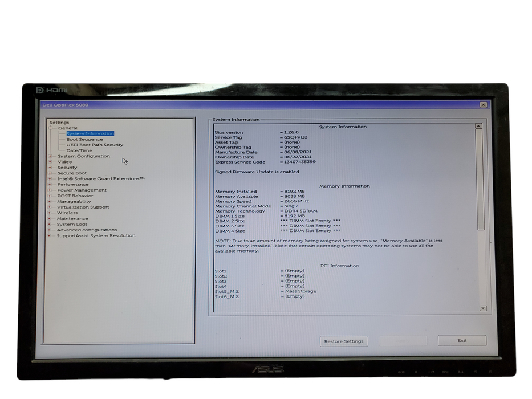Viewport: 532px width, 399px height.
Task: Click Signed Firmware Update is enabled text
Action: point(257,172)
